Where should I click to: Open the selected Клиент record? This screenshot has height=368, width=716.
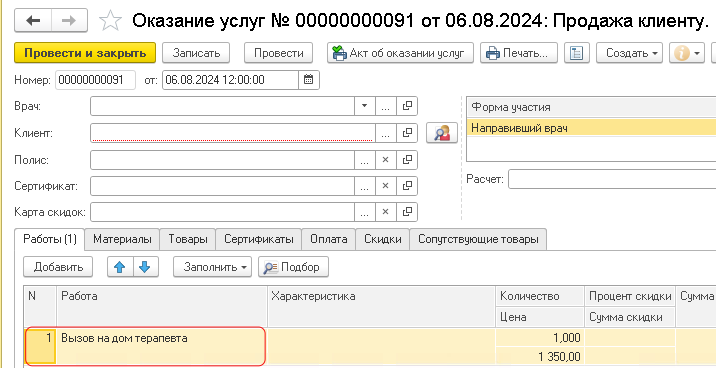pyautogui.click(x=407, y=133)
